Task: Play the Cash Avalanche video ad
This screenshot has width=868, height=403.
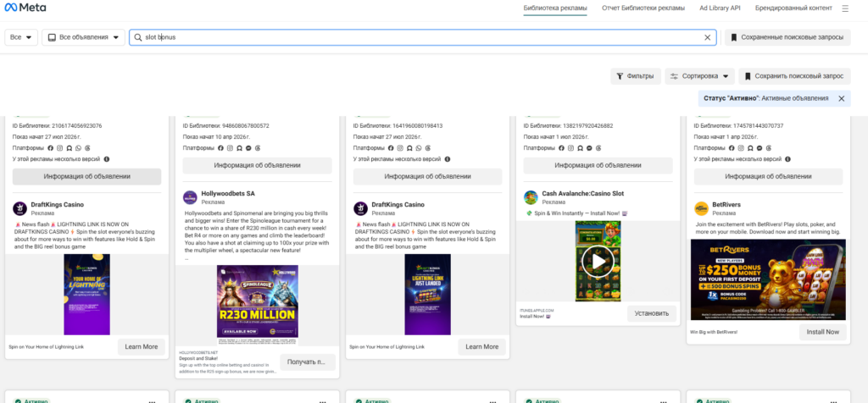Action: 598,261
